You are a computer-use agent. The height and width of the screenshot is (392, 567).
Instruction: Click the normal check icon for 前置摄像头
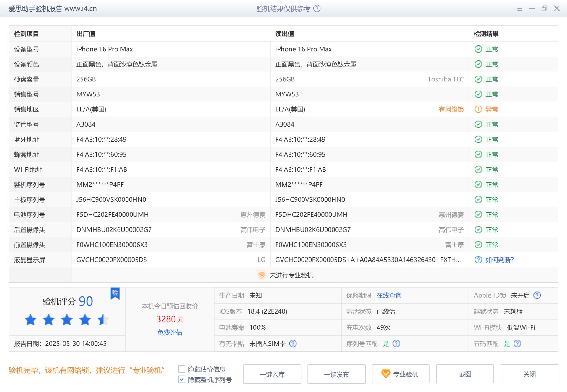point(478,245)
